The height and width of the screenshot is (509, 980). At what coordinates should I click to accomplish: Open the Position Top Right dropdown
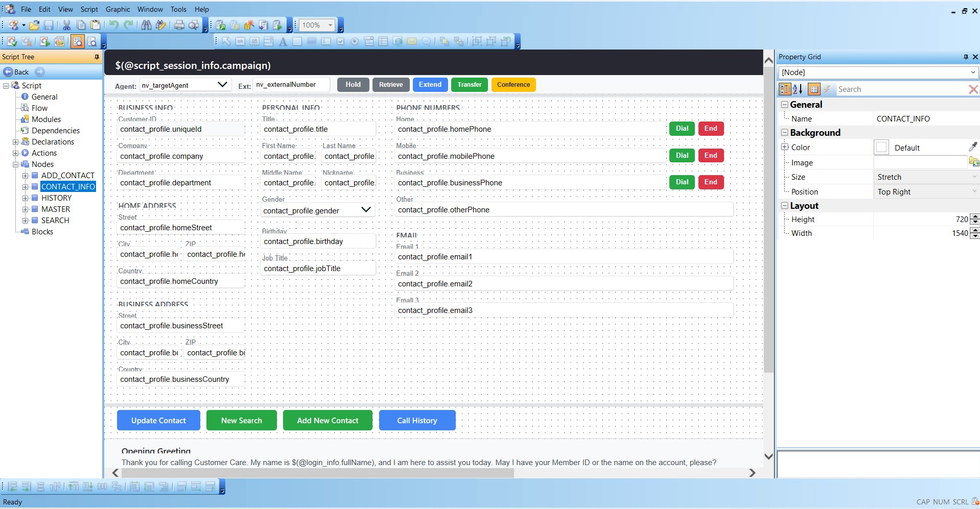(x=974, y=191)
